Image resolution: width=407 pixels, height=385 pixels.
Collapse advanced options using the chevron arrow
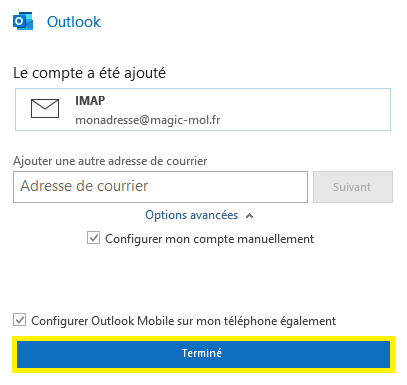249,216
